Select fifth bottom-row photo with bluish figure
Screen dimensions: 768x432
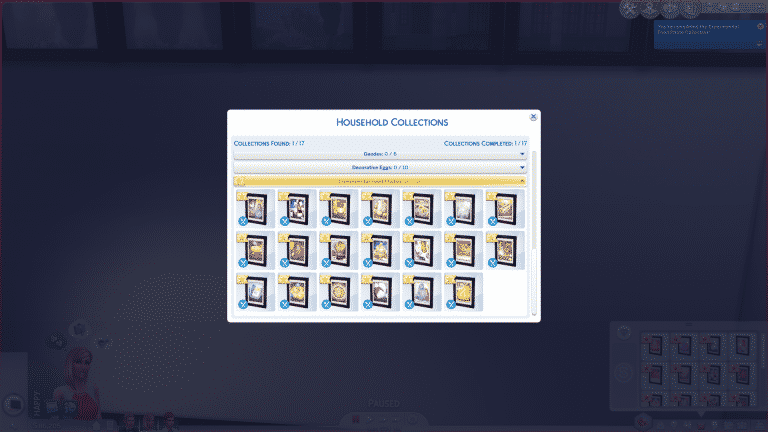pos(422,292)
